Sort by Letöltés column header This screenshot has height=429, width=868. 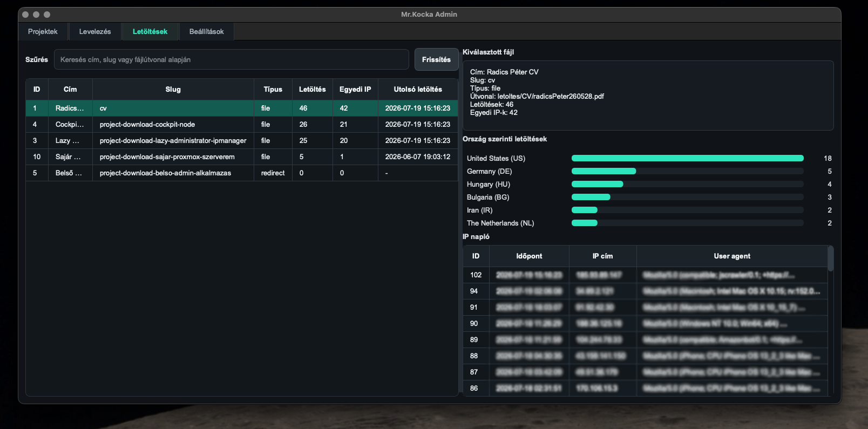pyautogui.click(x=313, y=90)
